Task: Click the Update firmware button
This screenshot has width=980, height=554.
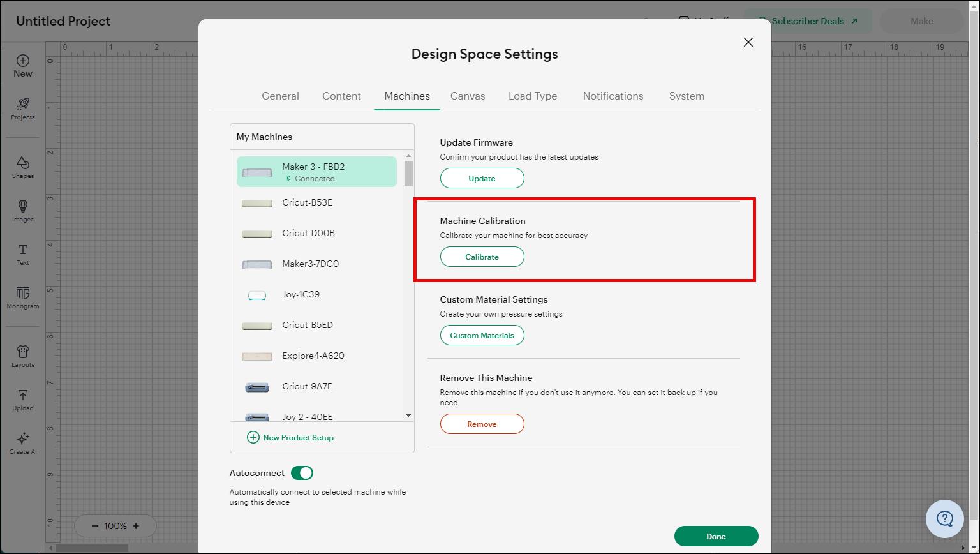Action: click(x=482, y=179)
